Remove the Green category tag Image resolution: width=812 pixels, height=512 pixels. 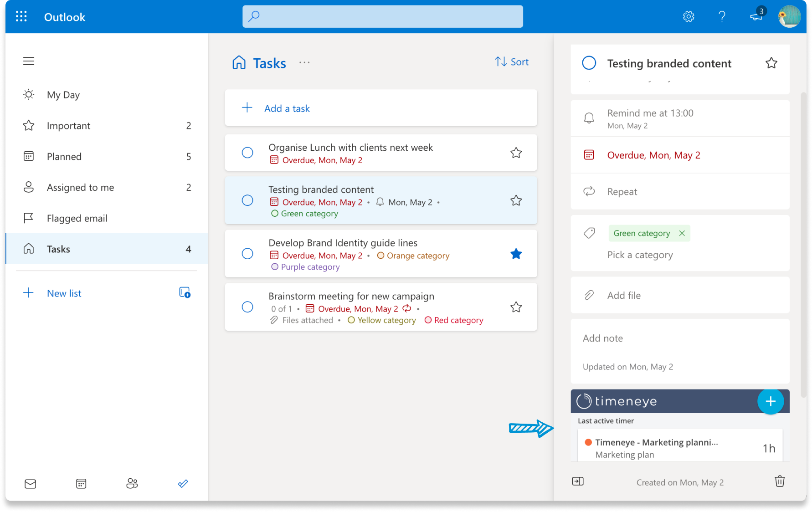[682, 233]
